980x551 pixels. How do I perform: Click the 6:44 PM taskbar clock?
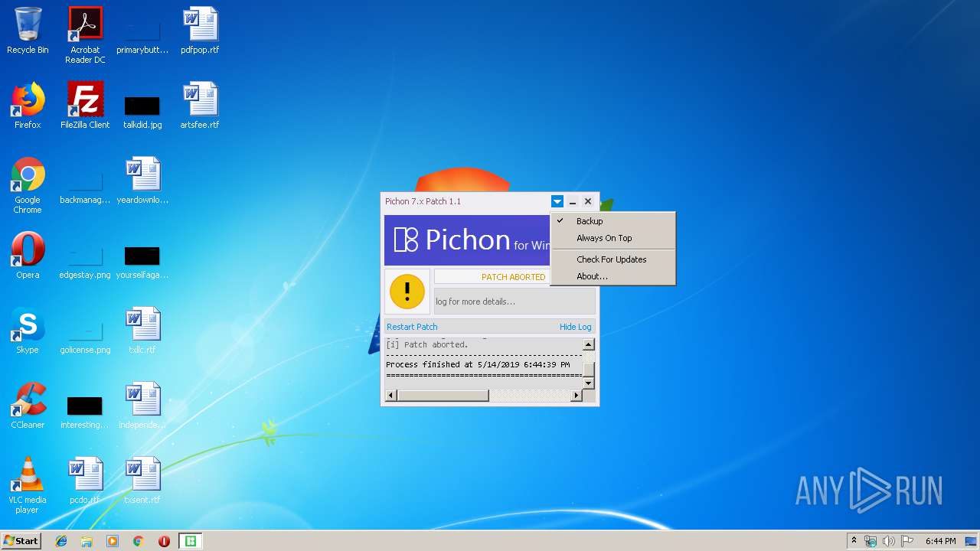tap(940, 541)
